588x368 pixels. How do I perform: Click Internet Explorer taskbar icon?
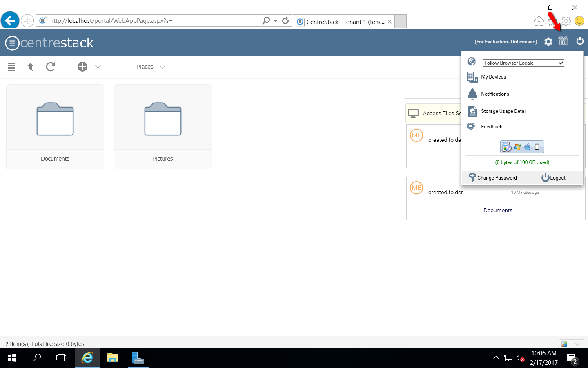tap(87, 358)
